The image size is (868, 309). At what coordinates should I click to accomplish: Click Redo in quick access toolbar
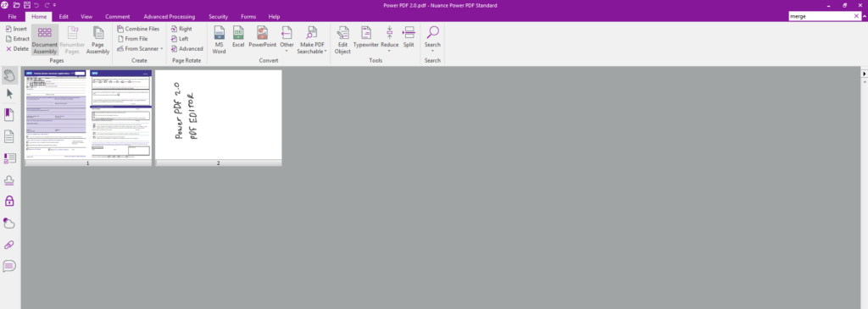47,5
